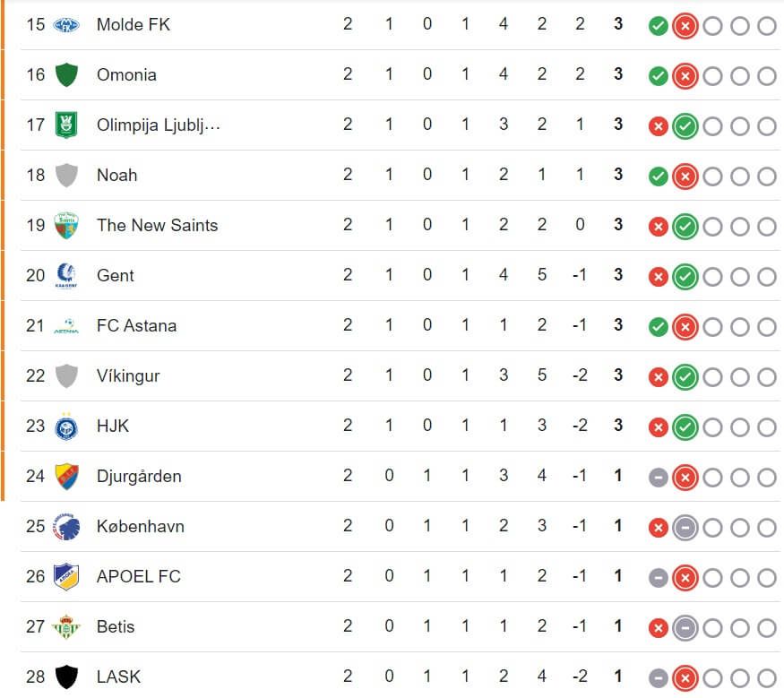
Task: Click the Olimpija Ljublj… club crest
Action: 67,125
